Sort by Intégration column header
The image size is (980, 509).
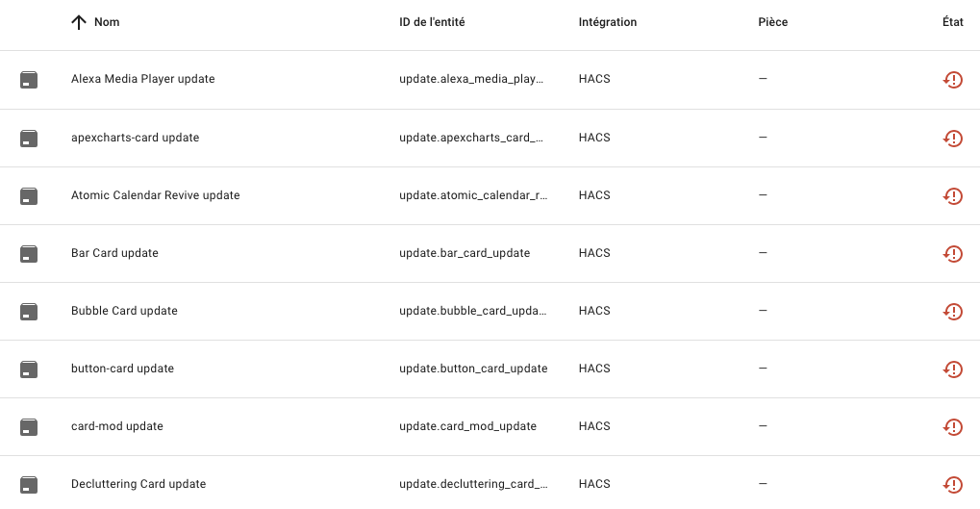(608, 22)
